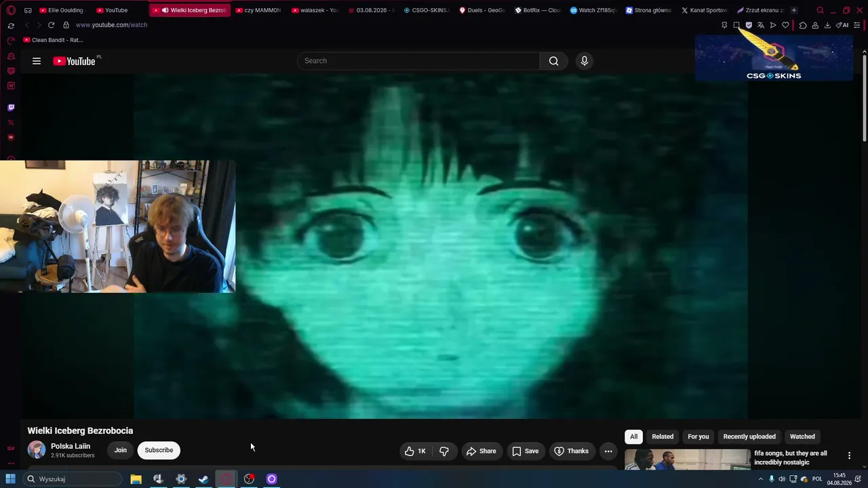Toggle system volume icon in tray
868x488 pixels.
pyautogui.click(x=782, y=479)
